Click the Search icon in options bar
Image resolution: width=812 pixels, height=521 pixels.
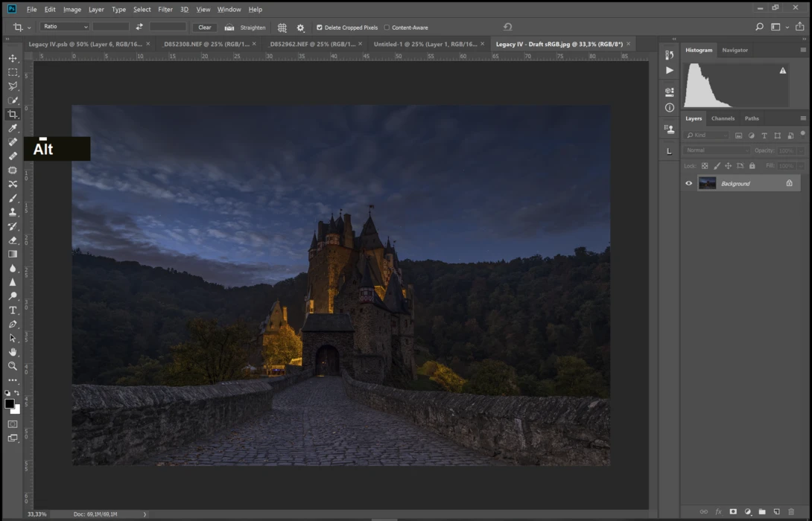tap(759, 27)
